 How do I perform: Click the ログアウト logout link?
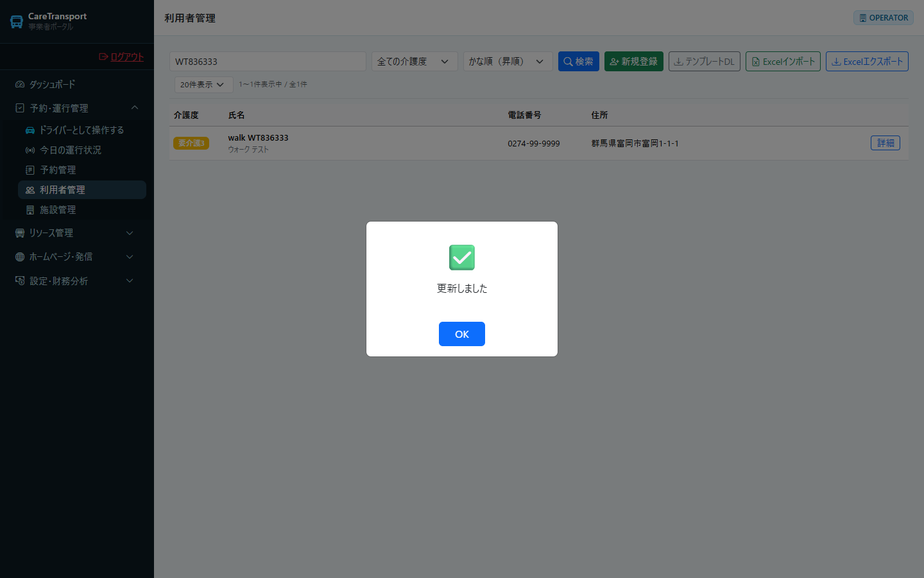pyautogui.click(x=121, y=57)
